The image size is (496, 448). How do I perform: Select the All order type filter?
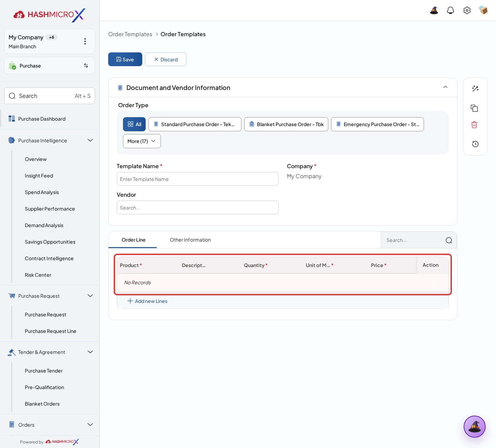(134, 124)
